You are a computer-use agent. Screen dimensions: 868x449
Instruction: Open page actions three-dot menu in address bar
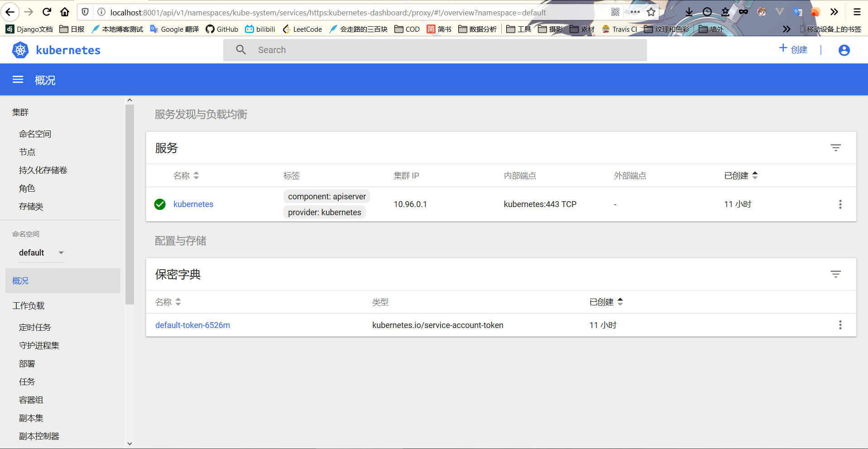click(x=635, y=12)
